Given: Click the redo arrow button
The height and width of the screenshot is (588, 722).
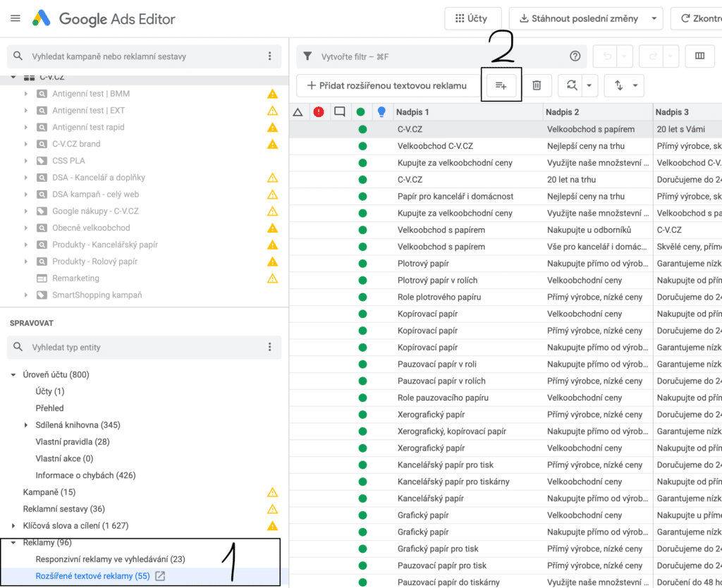Looking at the screenshot, I should [653, 56].
